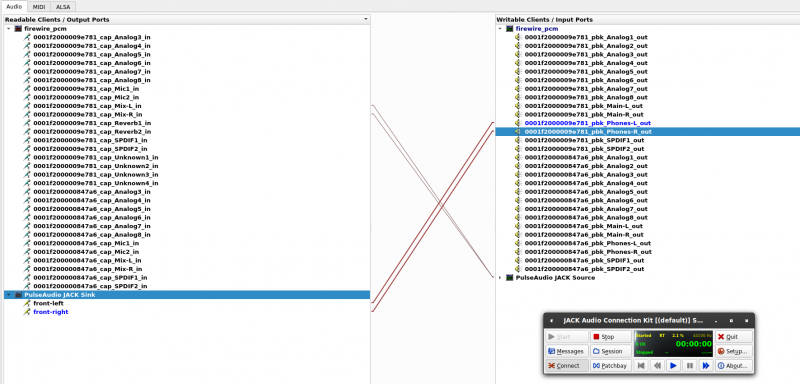The height and width of the screenshot is (384, 800).
Task: Click the 00:00:00 transport time display
Action: tap(693, 344)
